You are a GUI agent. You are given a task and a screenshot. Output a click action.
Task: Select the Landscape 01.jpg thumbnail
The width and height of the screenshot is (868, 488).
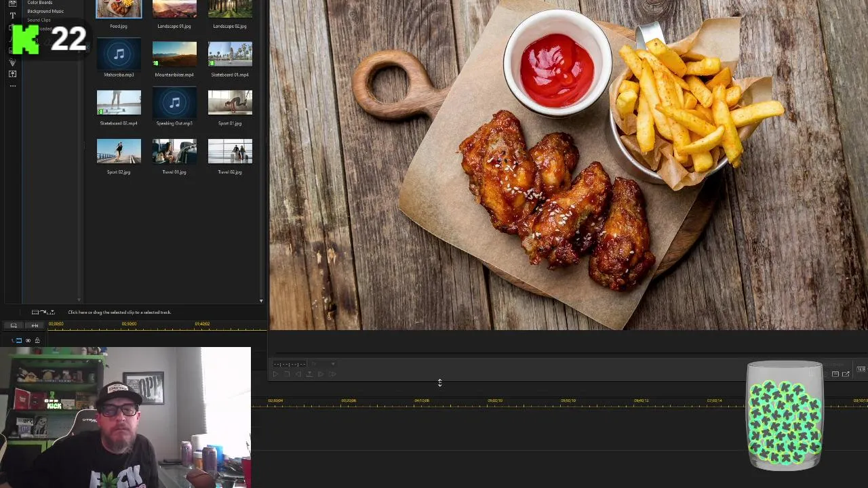pyautogui.click(x=174, y=9)
